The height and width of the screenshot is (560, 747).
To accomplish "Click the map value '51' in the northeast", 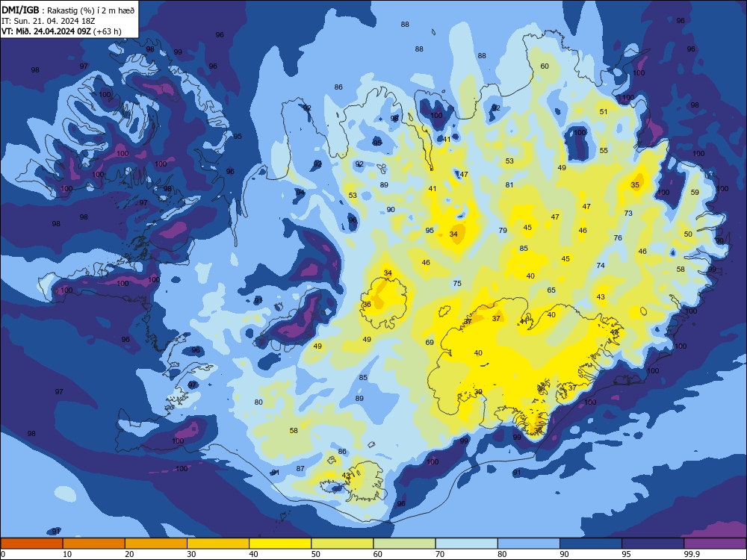I will point(604,111).
